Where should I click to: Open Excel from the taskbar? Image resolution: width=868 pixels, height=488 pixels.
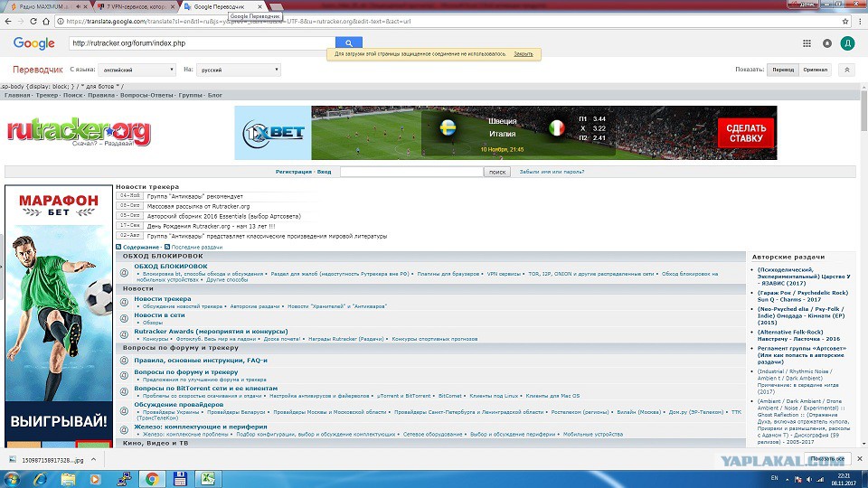click(x=208, y=479)
